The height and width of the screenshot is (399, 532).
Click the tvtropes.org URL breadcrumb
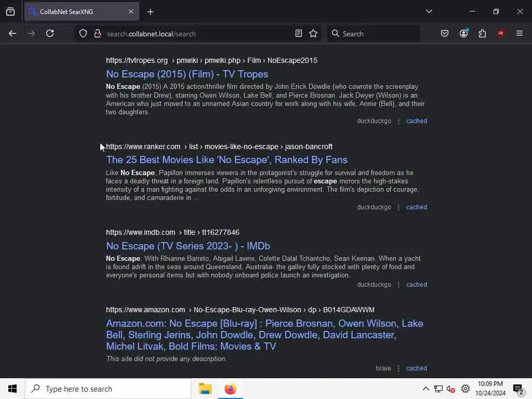coord(212,60)
